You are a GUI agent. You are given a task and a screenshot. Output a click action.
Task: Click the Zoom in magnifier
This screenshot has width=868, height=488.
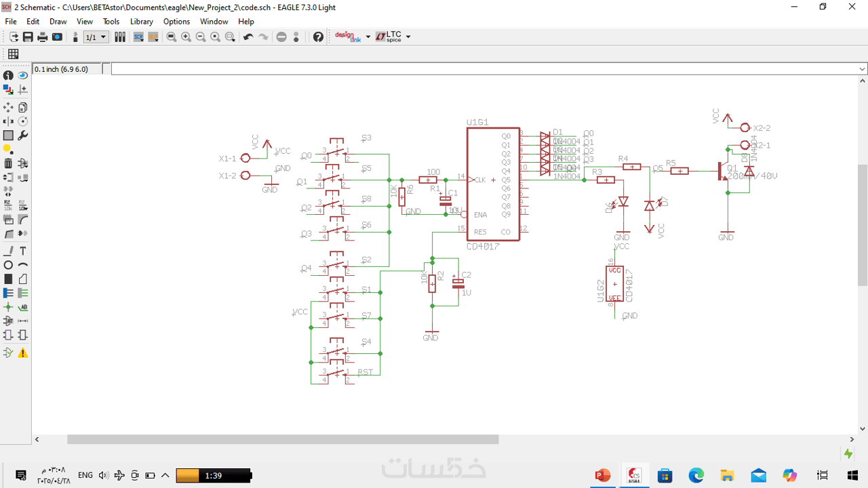coord(186,37)
